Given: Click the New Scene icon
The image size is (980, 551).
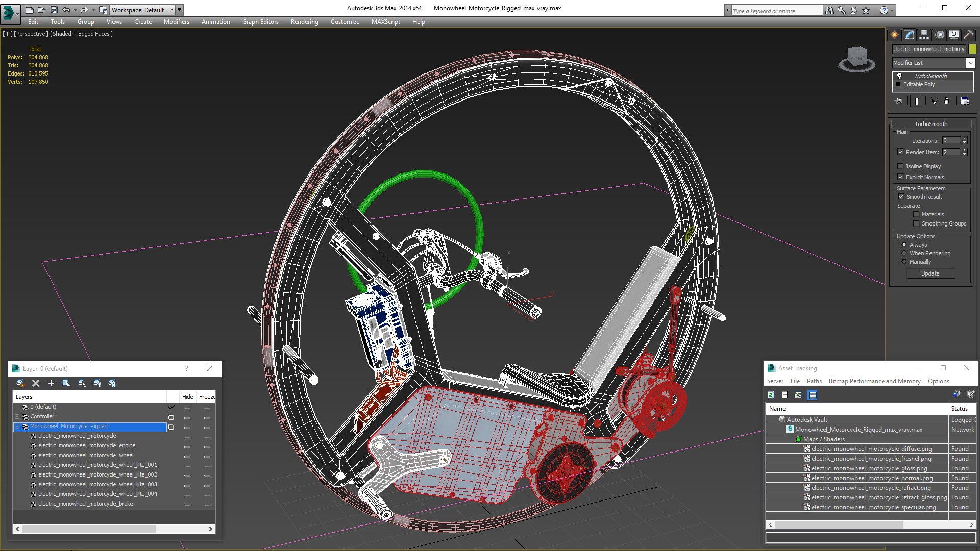Looking at the screenshot, I should (29, 10).
